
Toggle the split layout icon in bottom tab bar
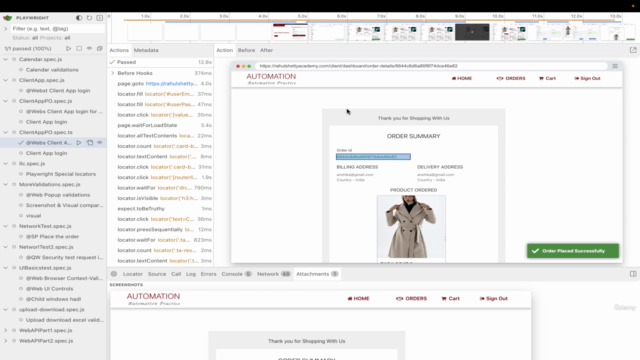pyautogui.click(x=633, y=274)
